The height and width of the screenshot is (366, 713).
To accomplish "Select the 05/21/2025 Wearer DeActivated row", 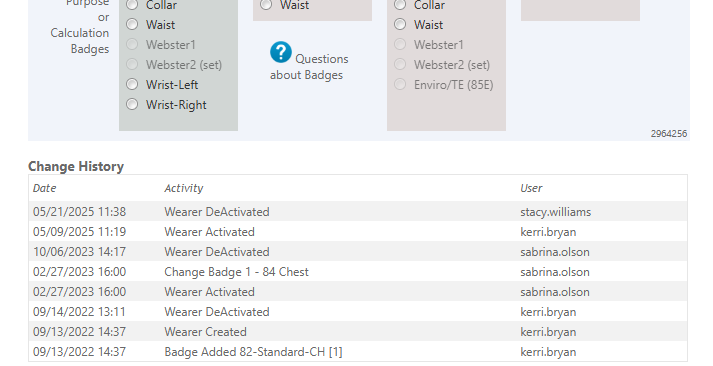I will [358, 211].
